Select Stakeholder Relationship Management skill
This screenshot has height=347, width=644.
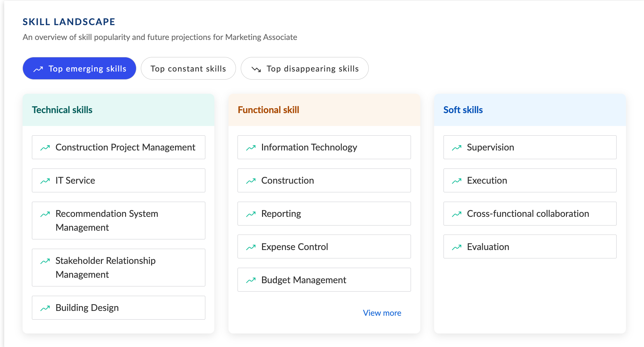click(118, 267)
